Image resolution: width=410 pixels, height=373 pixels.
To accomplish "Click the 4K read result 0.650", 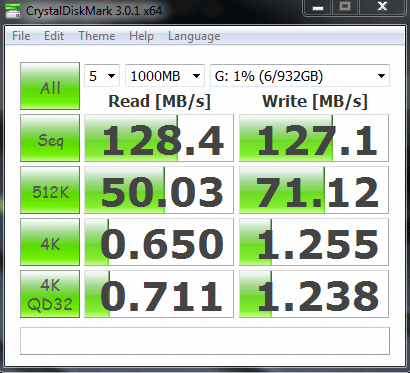I will click(x=159, y=242).
